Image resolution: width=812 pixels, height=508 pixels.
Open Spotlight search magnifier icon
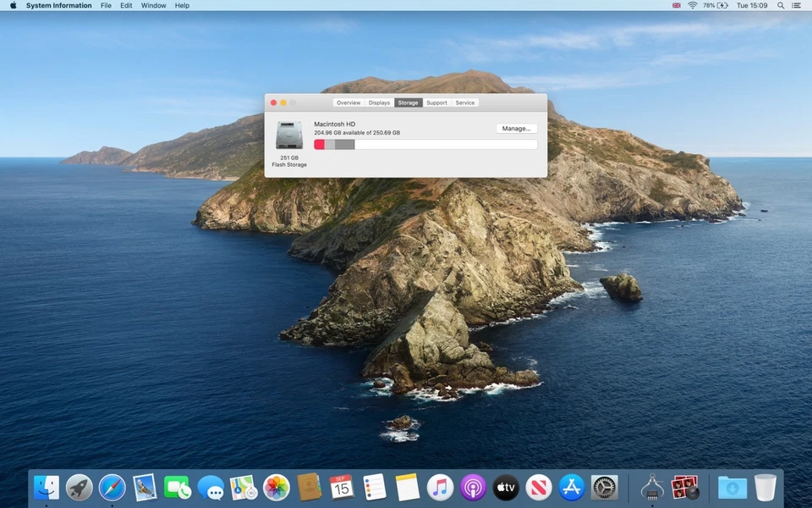tap(781, 5)
